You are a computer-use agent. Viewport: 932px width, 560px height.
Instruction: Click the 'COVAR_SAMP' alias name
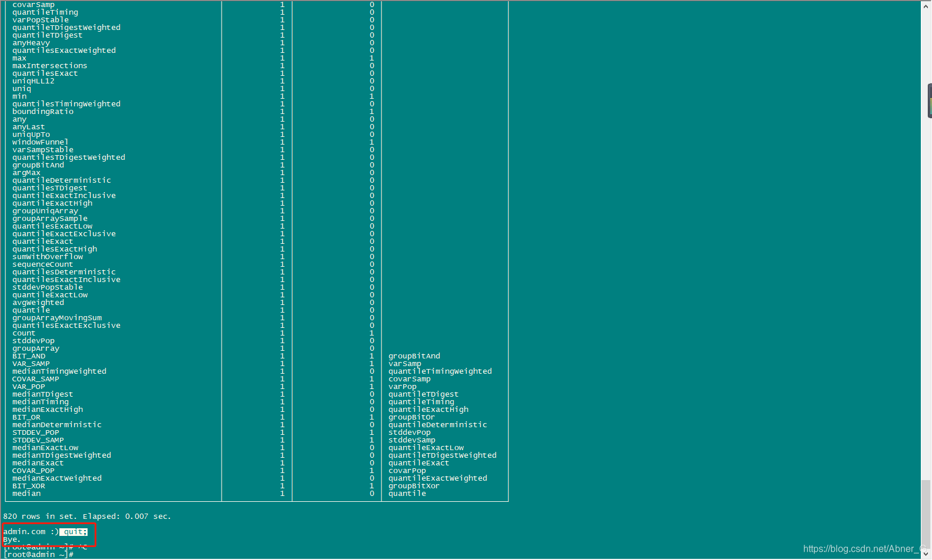click(x=36, y=379)
